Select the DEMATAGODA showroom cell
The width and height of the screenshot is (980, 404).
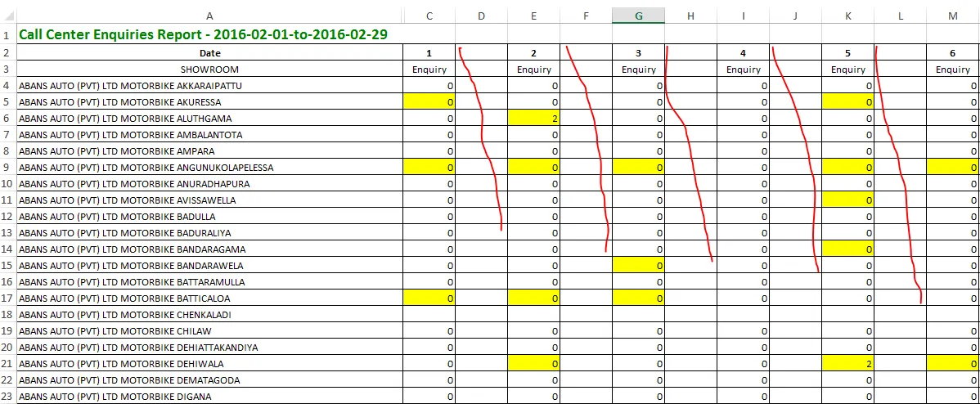[209, 379]
